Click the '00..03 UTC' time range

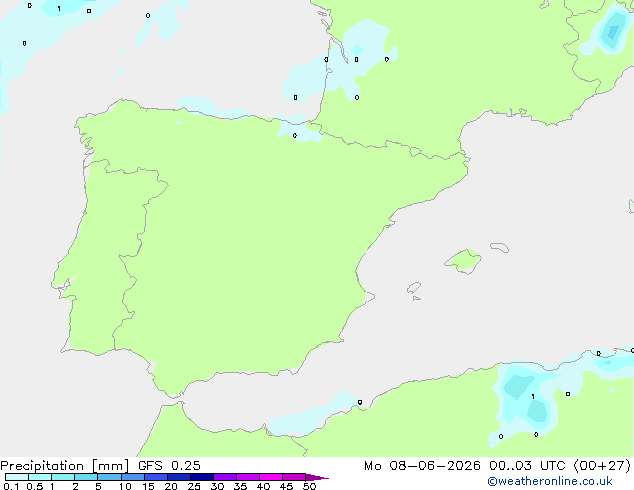coord(527,466)
